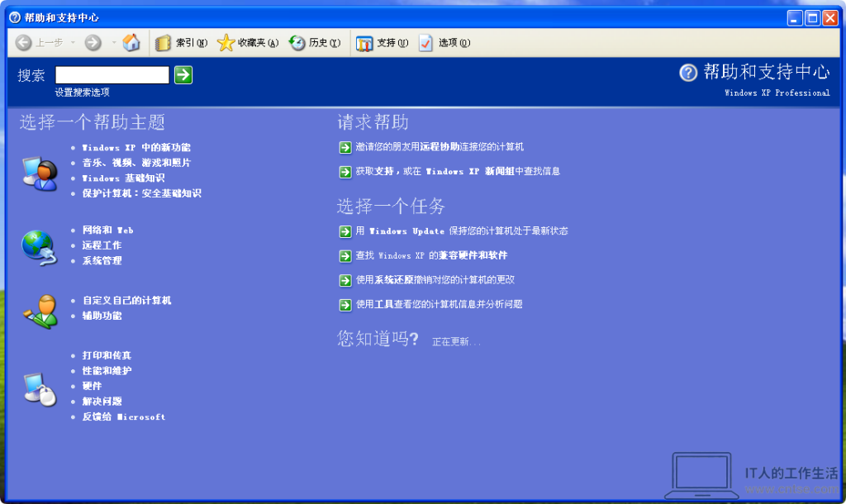Screen dimensions: 846x504
Task: Click the computer-and-mouse hardware topic icon
Action: click(40, 389)
